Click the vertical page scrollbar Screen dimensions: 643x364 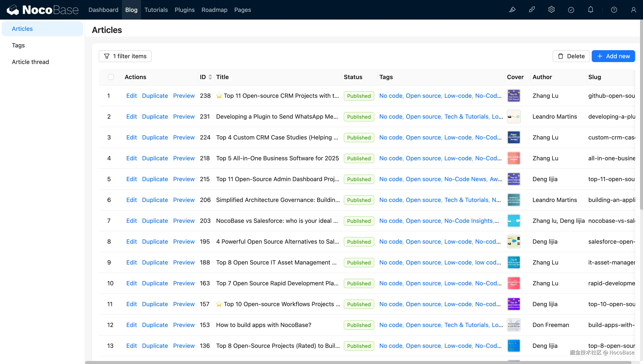(641, 115)
